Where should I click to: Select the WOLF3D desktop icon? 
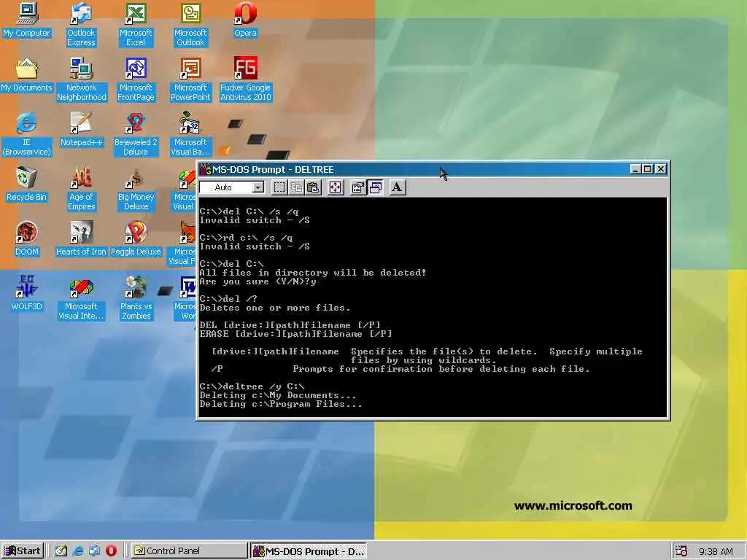(x=26, y=293)
